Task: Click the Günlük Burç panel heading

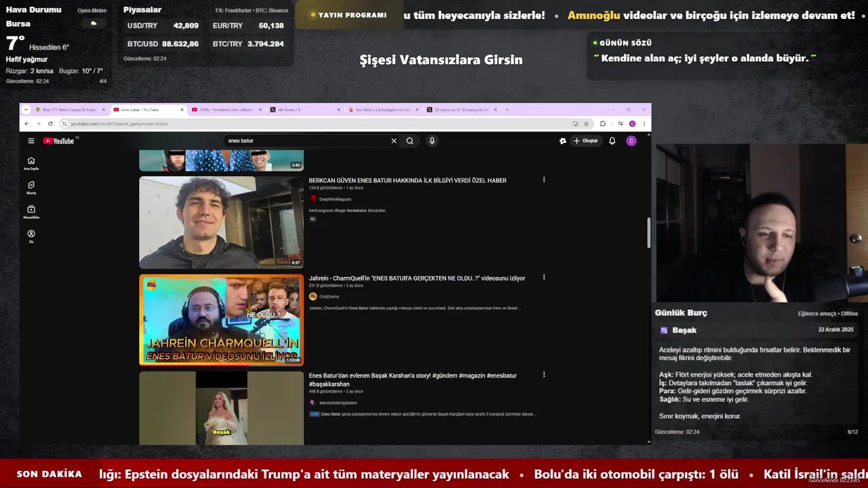Action: [681, 312]
